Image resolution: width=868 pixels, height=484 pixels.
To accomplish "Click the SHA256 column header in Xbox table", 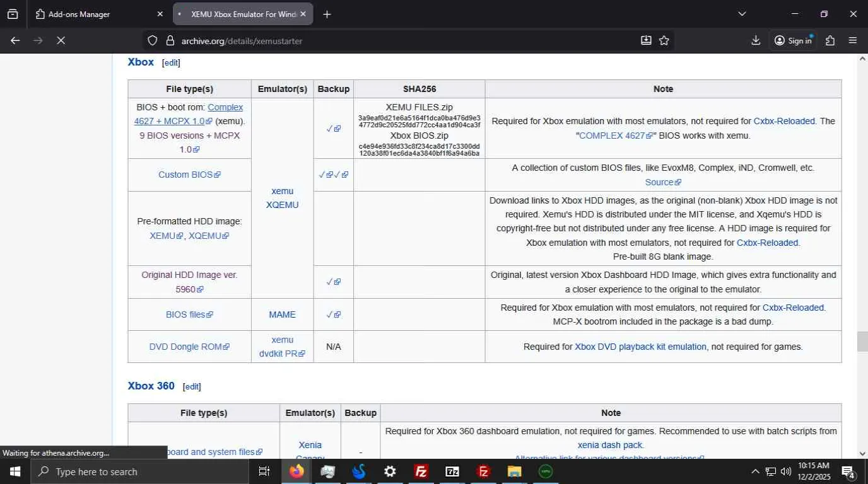I will pos(419,89).
